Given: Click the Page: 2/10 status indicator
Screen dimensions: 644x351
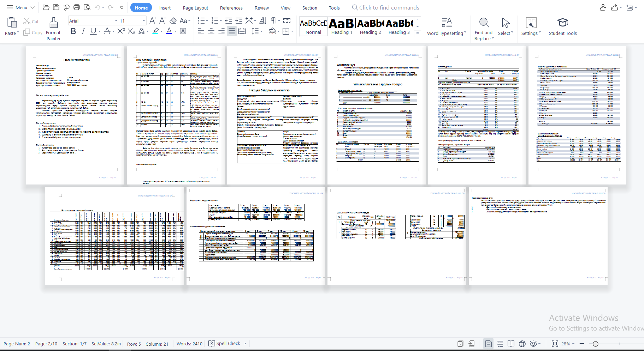Looking at the screenshot, I should (46, 344).
